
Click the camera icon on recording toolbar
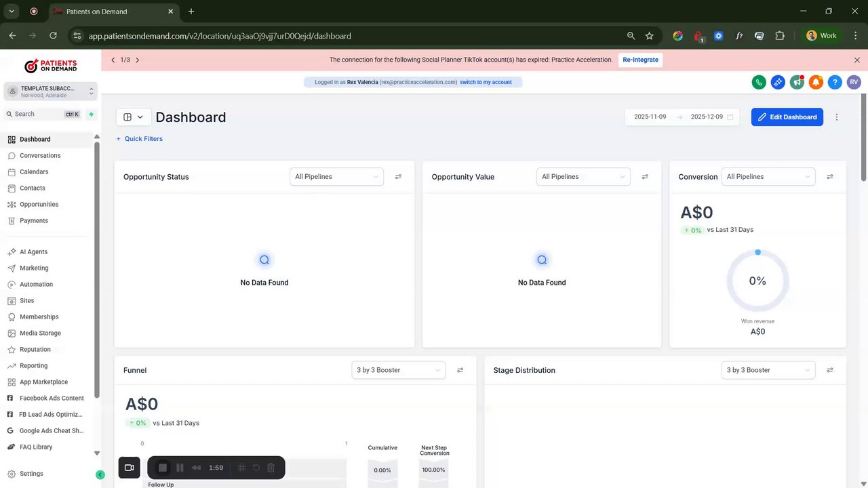coord(130,468)
